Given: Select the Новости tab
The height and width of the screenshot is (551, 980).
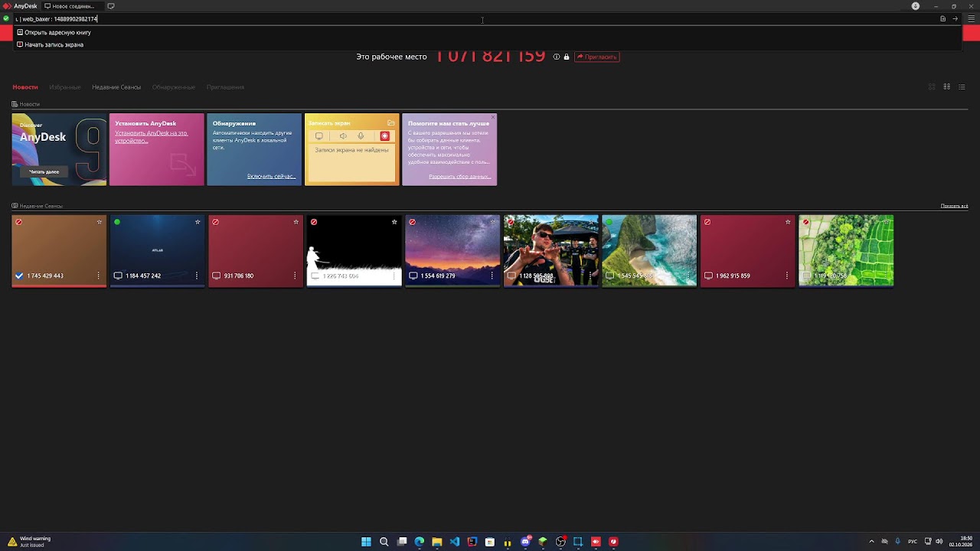Looking at the screenshot, I should (25, 87).
